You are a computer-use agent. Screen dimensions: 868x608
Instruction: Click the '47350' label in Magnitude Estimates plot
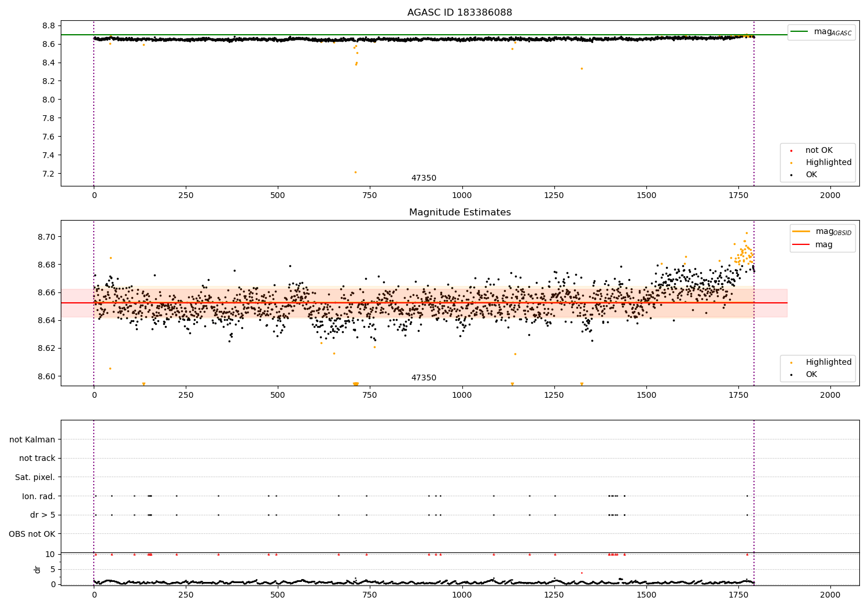tap(424, 378)
